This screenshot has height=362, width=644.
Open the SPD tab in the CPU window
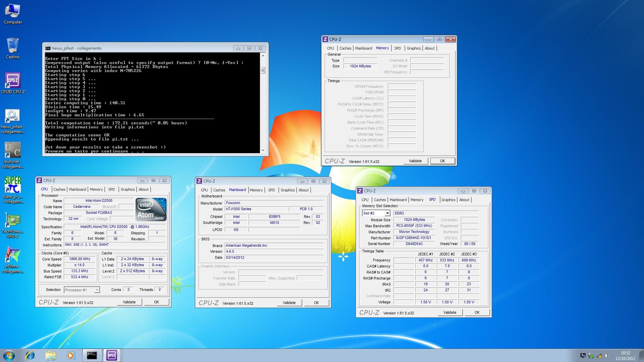pos(112,190)
